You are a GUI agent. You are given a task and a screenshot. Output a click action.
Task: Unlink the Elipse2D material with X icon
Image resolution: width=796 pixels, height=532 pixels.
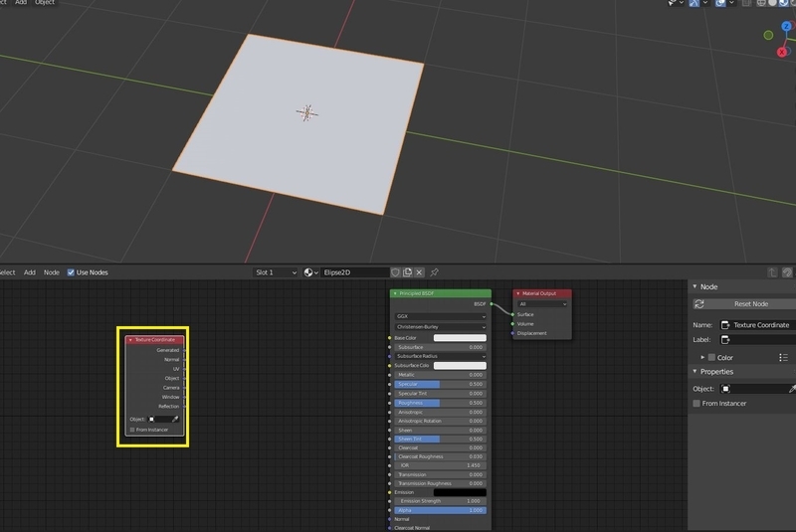pyautogui.click(x=419, y=272)
